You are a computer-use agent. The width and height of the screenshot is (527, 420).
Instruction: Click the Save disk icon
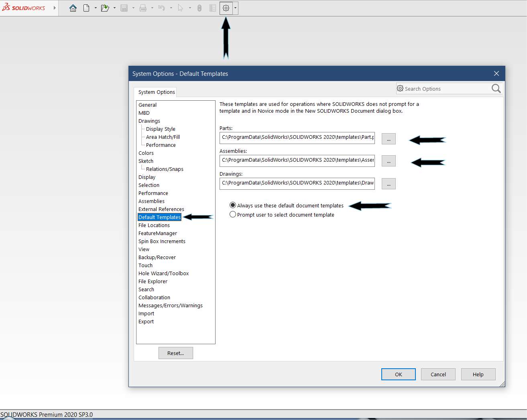124,8
